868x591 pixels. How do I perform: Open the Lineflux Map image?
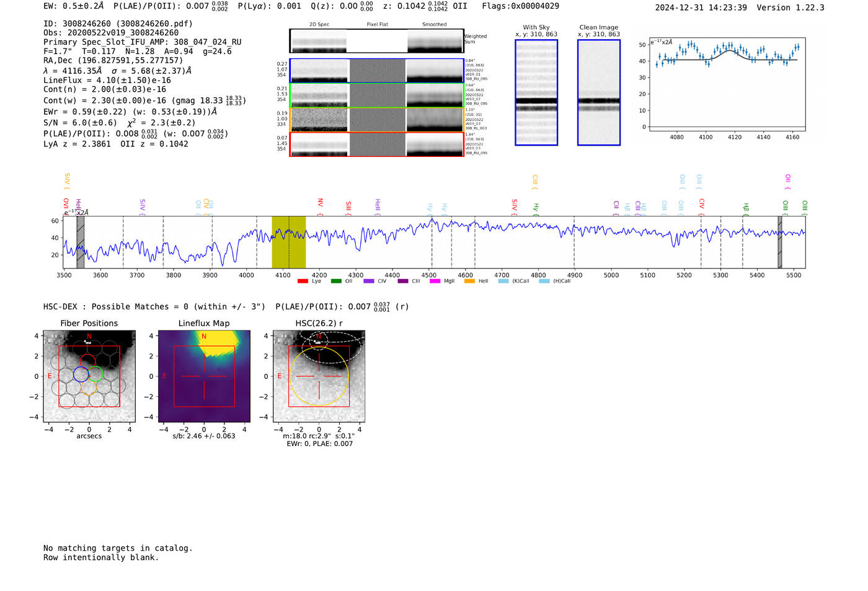coord(204,376)
